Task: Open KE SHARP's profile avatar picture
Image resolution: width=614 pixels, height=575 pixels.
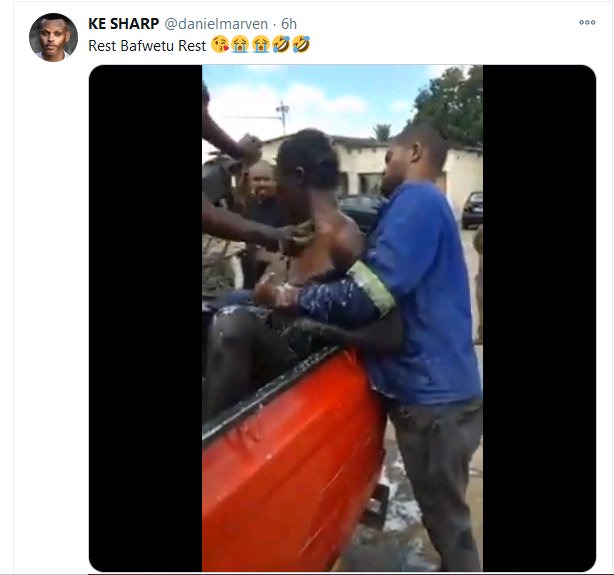Action: [53, 38]
